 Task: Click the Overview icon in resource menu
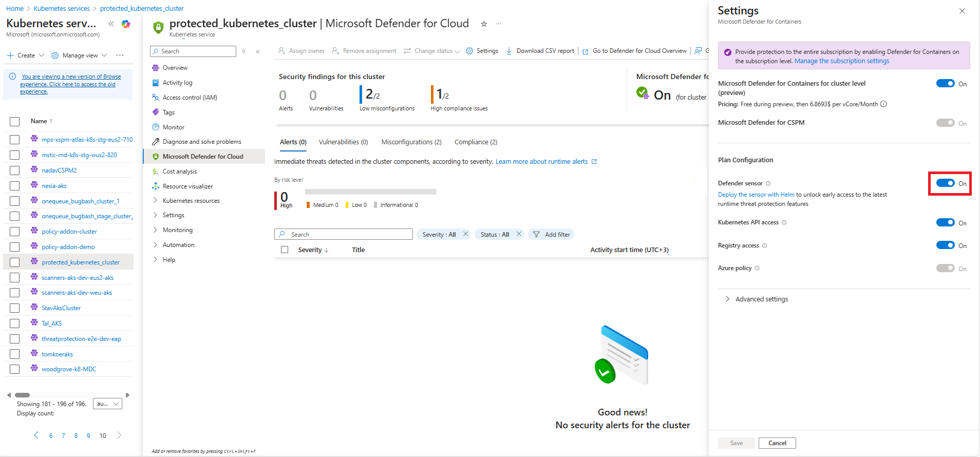click(156, 68)
